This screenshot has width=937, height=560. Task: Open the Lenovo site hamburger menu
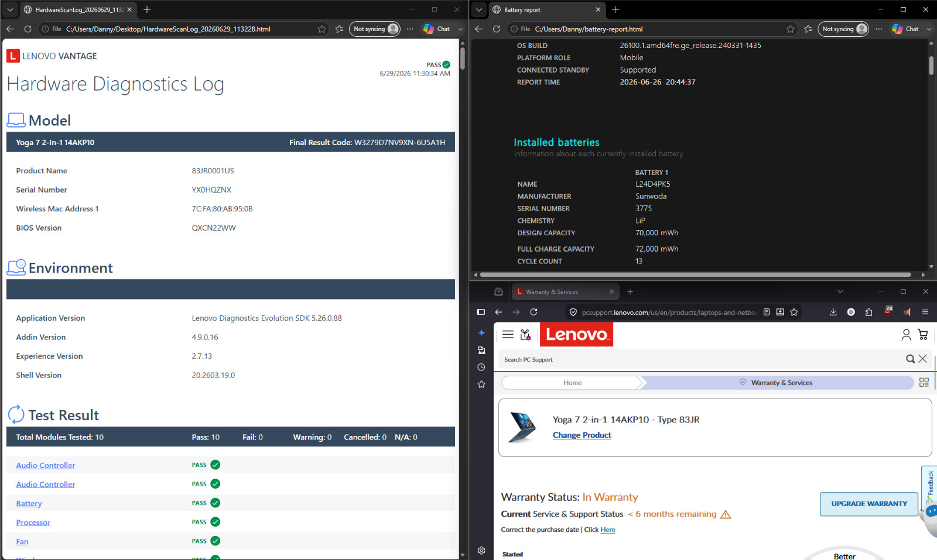coord(508,334)
